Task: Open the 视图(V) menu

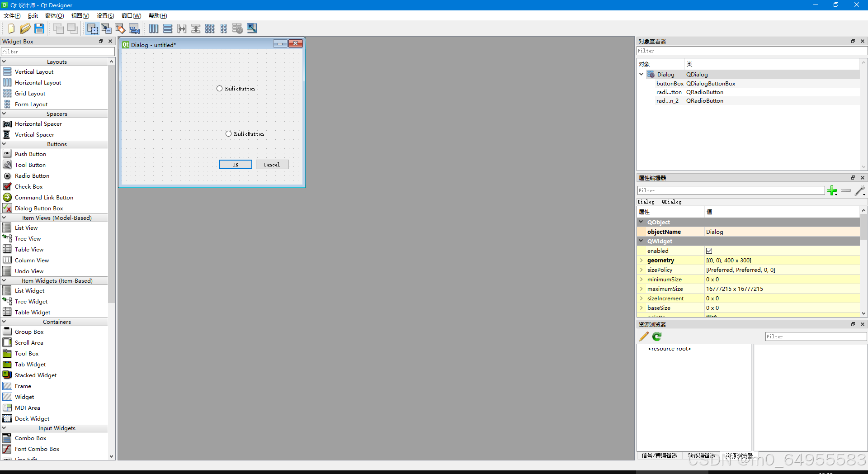Action: pos(80,15)
